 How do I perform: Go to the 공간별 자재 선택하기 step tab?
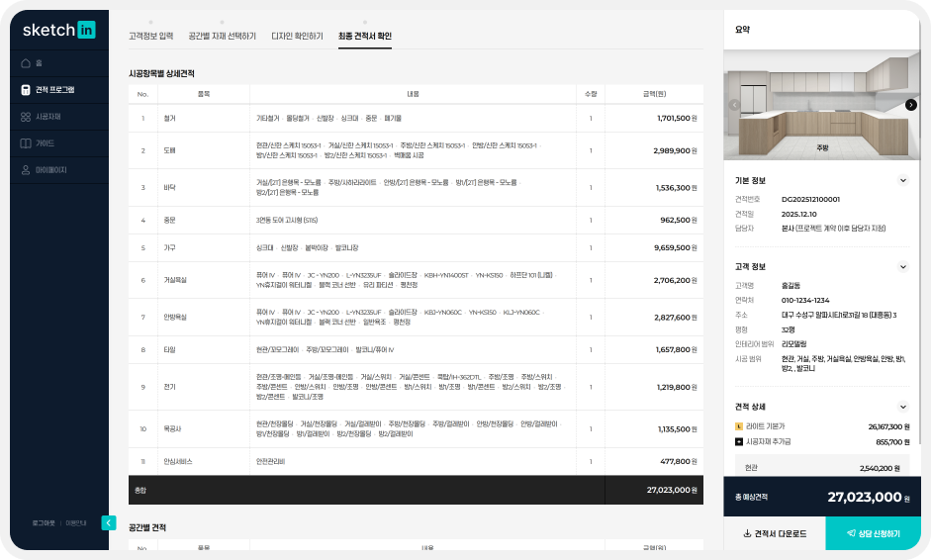(222, 37)
